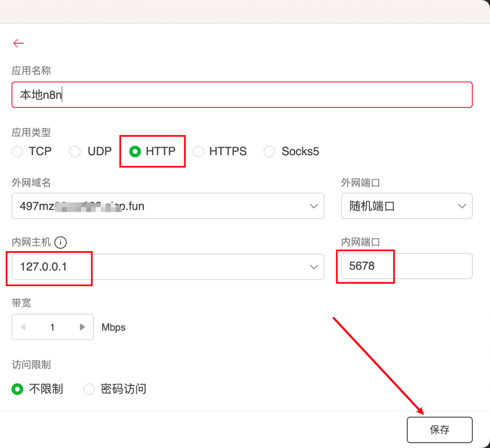Click the 127.0.0.1 host address text
The width and height of the screenshot is (490, 448).
[x=44, y=267]
